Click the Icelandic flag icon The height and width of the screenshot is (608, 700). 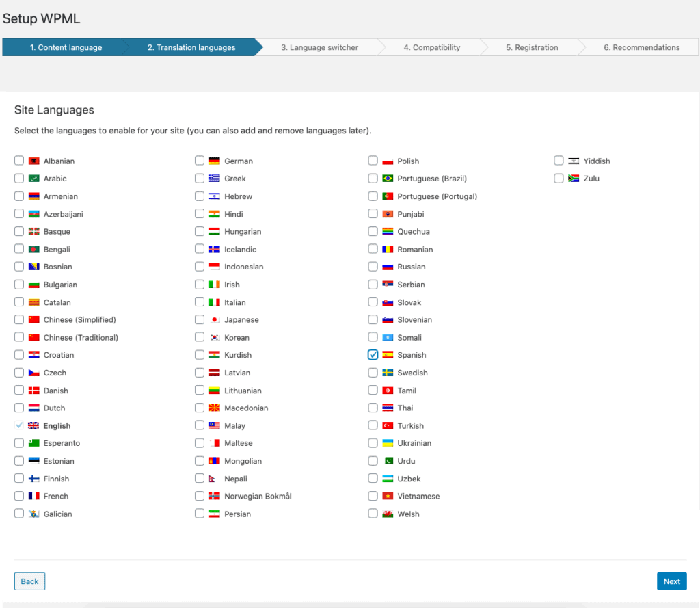214,249
